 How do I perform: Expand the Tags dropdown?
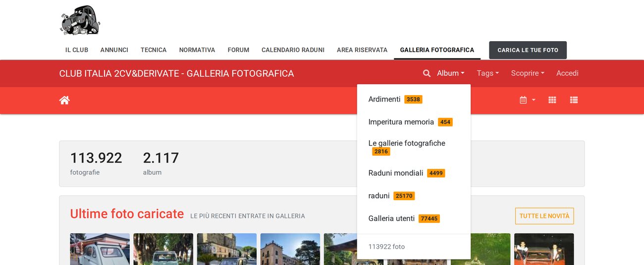(488, 73)
